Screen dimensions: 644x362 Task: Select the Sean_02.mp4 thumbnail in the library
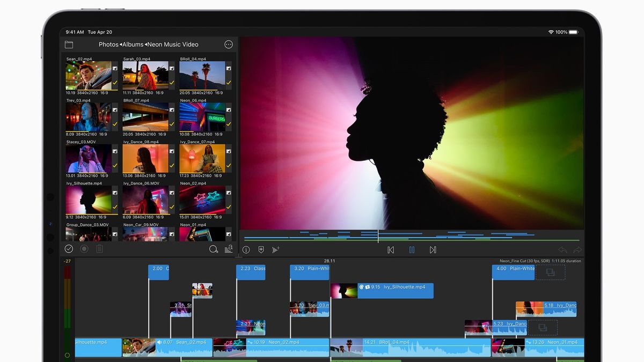(x=89, y=76)
